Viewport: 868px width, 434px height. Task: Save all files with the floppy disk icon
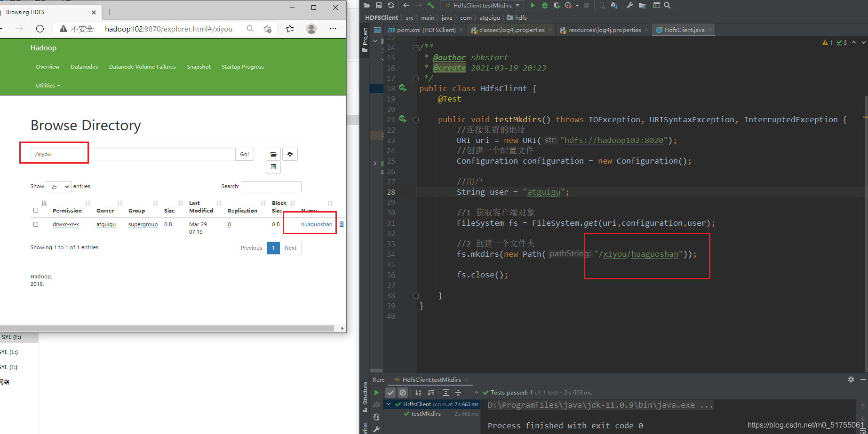pyautogui.click(x=379, y=5)
